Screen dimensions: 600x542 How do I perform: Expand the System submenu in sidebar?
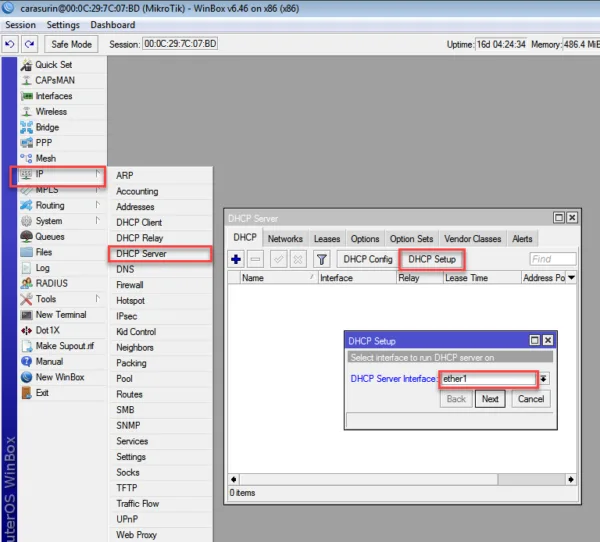click(49, 221)
